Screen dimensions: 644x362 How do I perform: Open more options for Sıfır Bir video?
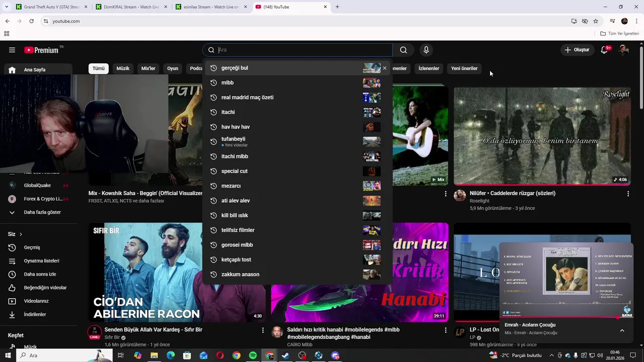(263, 330)
